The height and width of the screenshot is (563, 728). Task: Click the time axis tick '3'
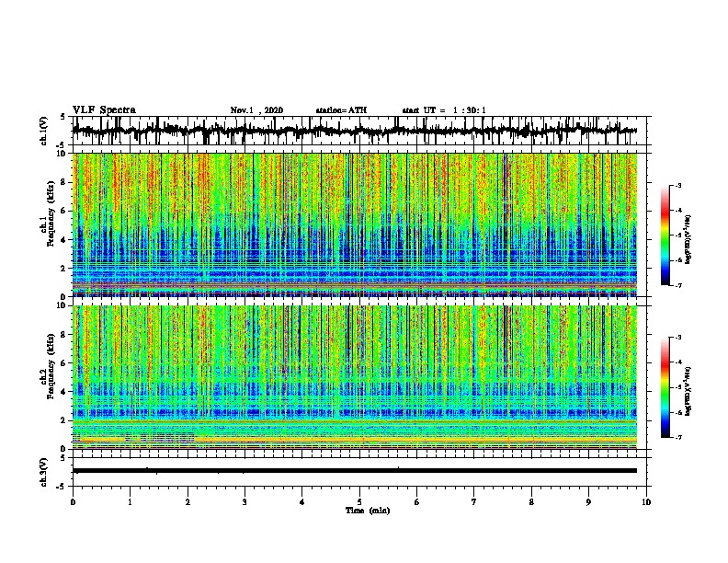point(245,502)
